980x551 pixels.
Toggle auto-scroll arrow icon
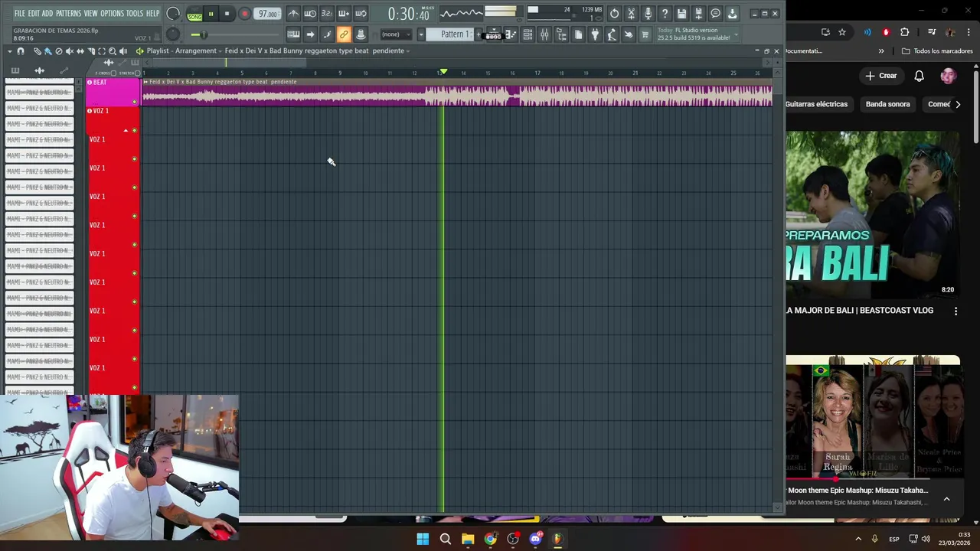coord(310,34)
